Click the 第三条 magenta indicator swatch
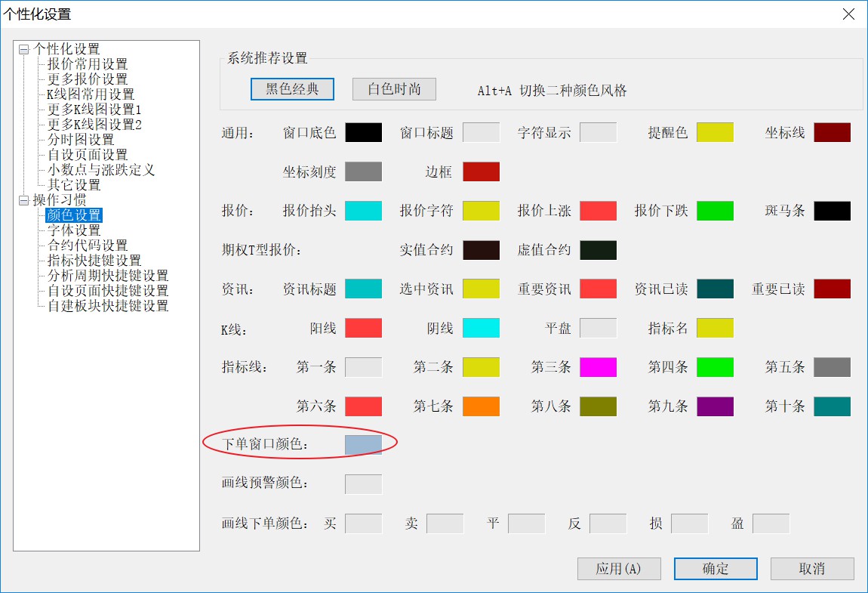 coord(598,367)
